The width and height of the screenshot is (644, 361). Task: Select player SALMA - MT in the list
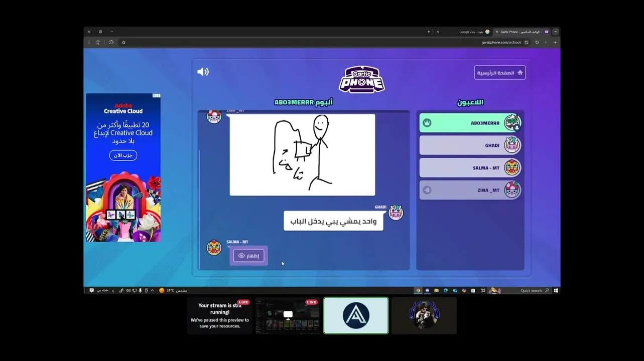pyautogui.click(x=470, y=168)
